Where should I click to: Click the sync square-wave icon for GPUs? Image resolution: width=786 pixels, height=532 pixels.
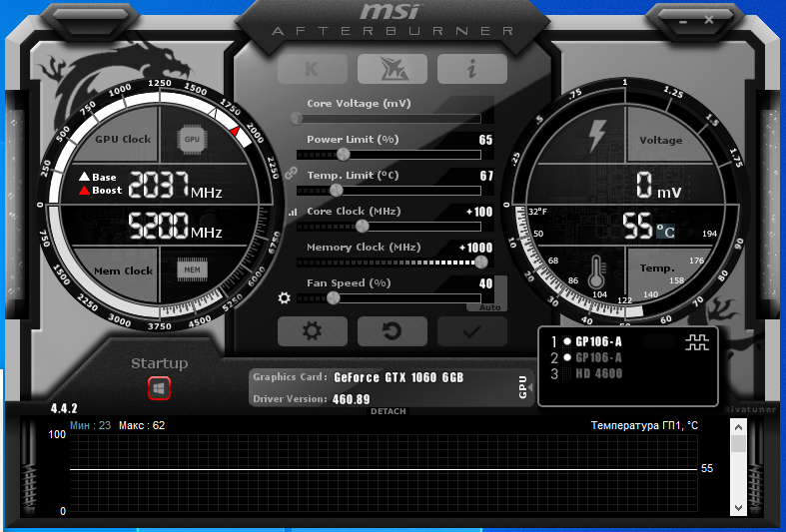click(x=697, y=342)
